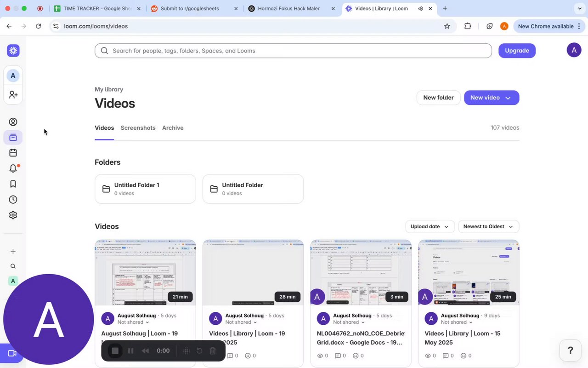
Task: Open the Upload date sort dropdown
Action: click(x=430, y=226)
